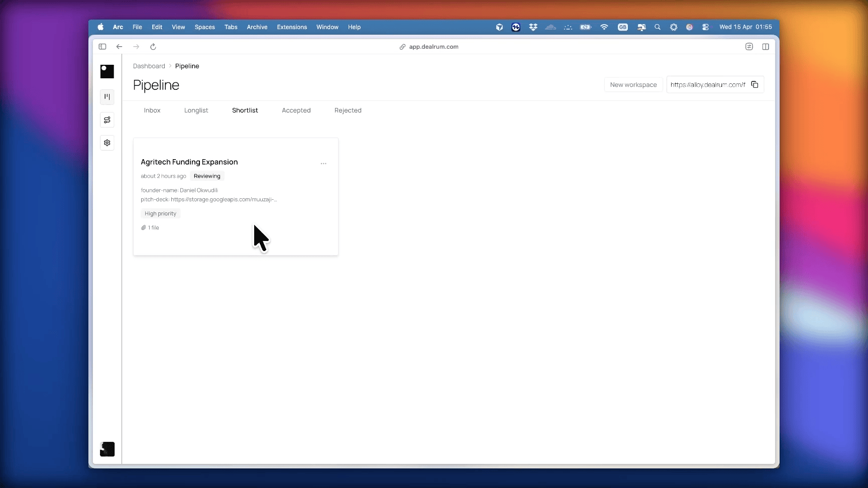Open Agritech Funding Expansion card title
The image size is (868, 488).
tap(189, 162)
